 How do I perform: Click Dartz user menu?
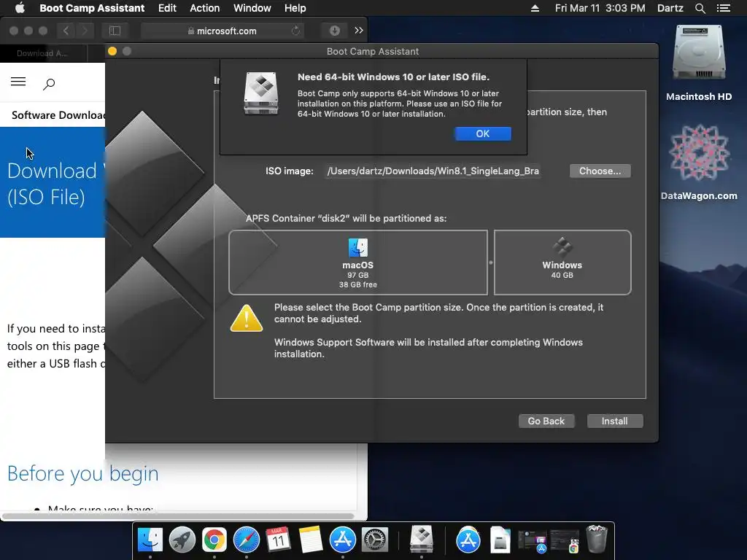pyautogui.click(x=670, y=8)
